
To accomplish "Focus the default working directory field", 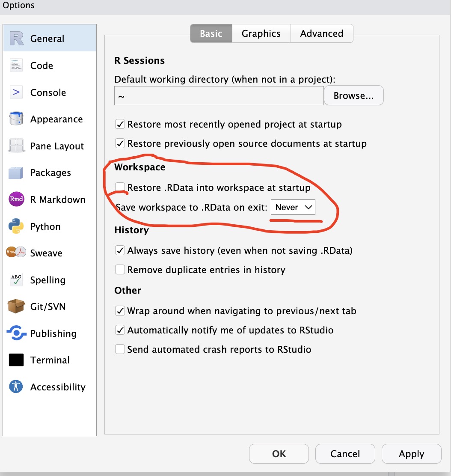I will click(219, 96).
